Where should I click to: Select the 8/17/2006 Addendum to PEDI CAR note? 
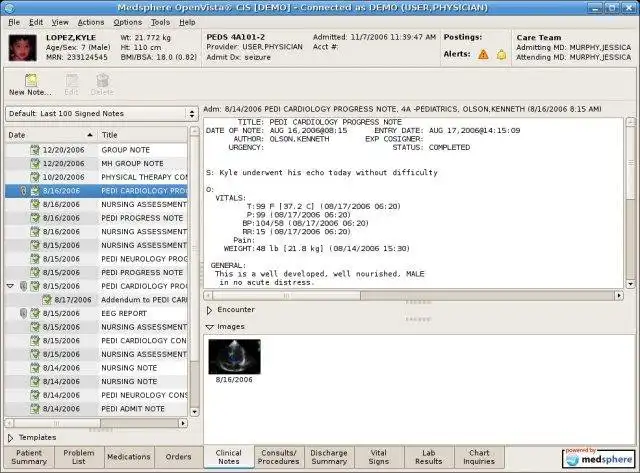(x=96, y=300)
